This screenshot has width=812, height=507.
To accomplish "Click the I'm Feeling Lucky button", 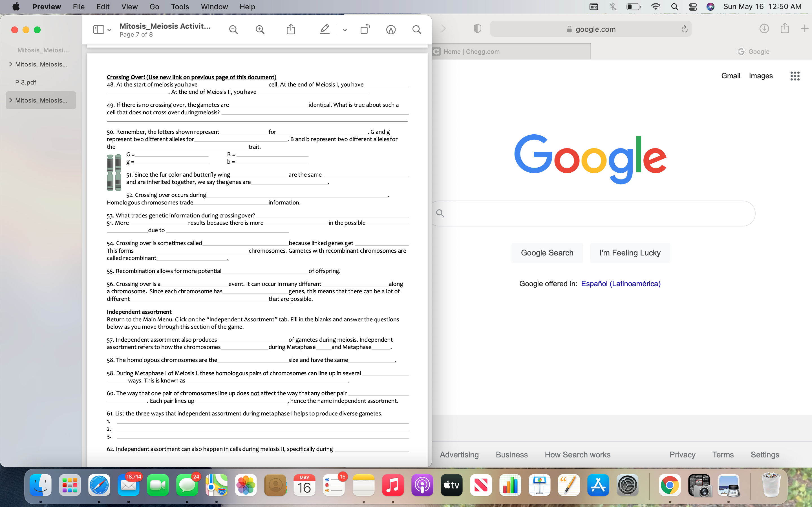I will click(x=630, y=252).
